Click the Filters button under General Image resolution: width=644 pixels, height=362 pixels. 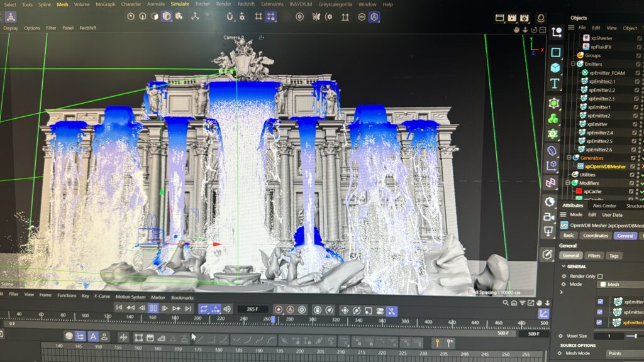(594, 256)
